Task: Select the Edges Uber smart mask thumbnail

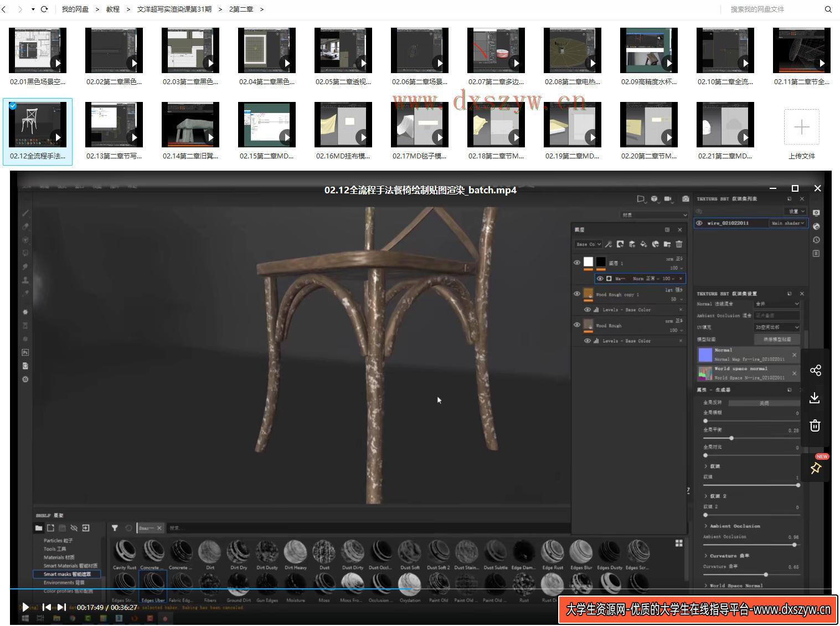Action: (x=153, y=588)
